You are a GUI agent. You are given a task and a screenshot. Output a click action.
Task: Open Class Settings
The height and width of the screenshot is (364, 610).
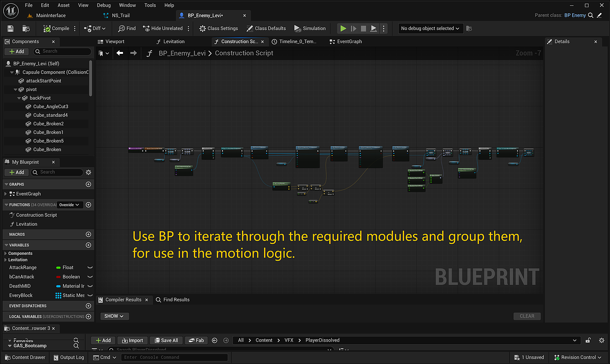(x=218, y=29)
